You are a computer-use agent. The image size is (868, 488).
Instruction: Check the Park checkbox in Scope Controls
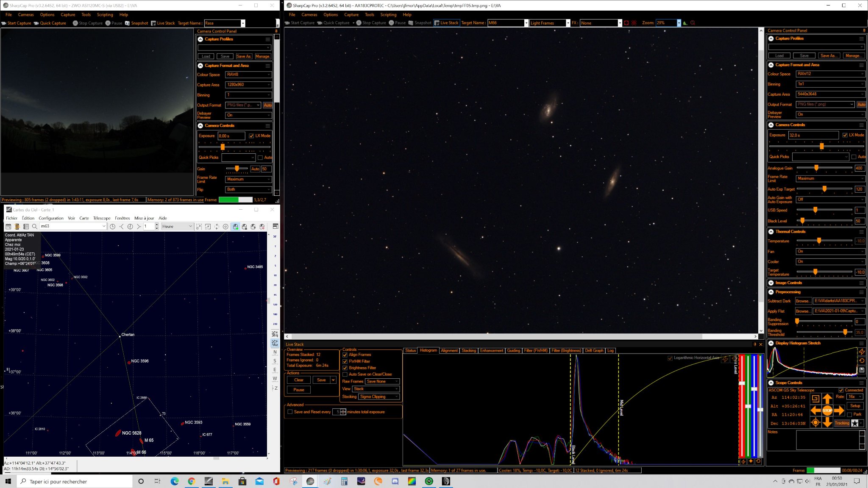point(849,414)
